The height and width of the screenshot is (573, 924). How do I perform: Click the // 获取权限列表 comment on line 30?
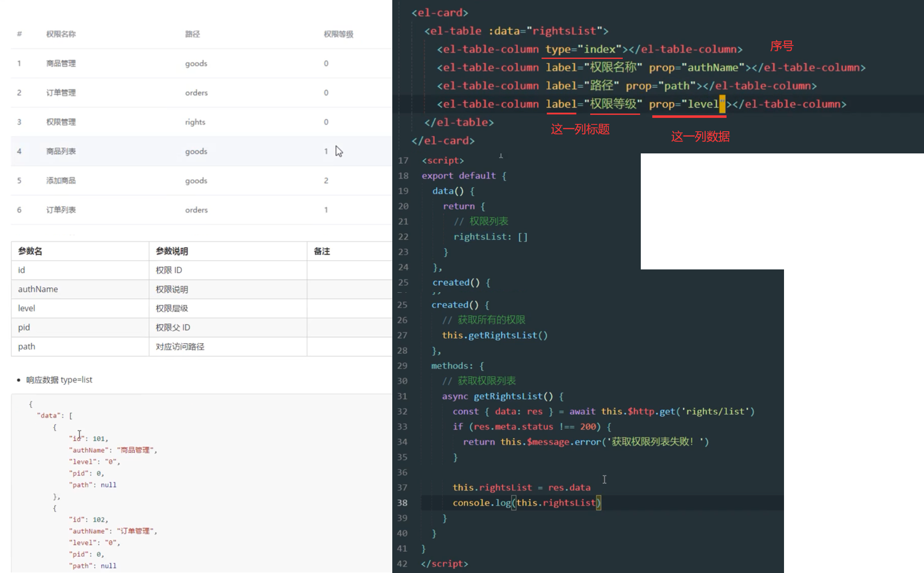479,381
